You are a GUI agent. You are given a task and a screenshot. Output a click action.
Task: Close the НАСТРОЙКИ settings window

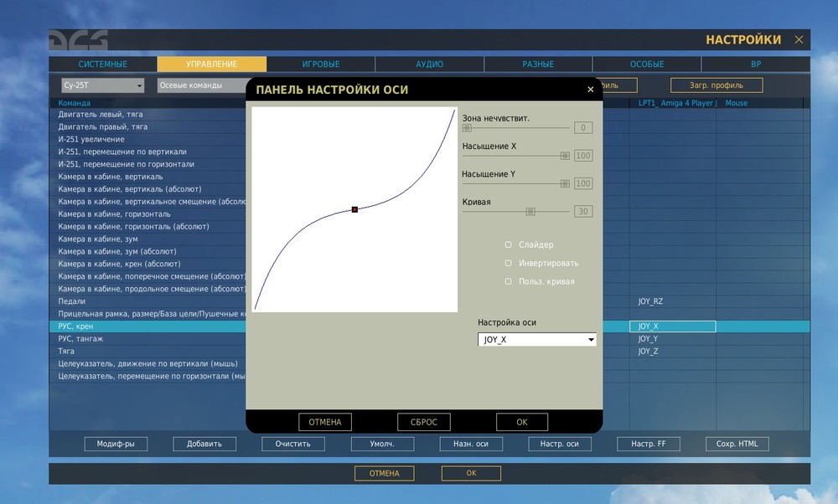[x=799, y=40]
